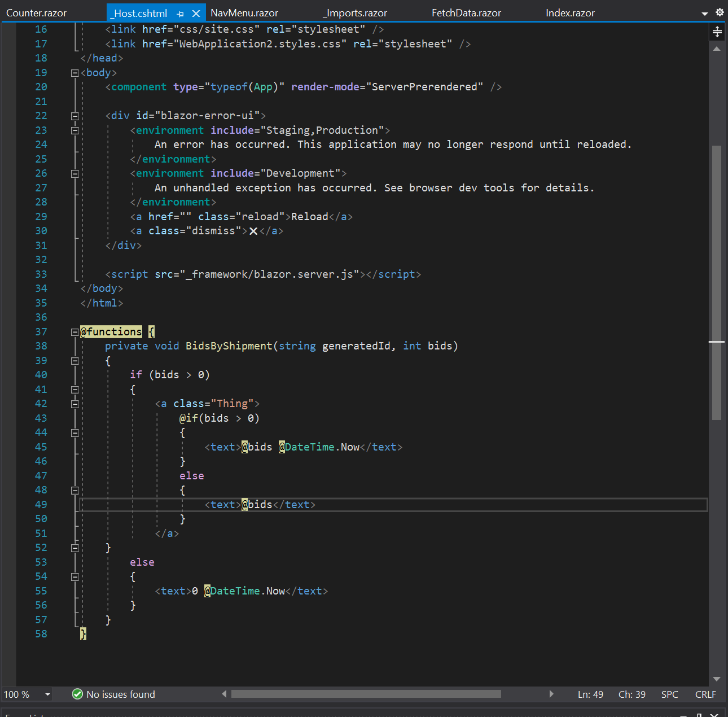
Task: Click the split editor icon above the scrollbar
Action: click(717, 32)
